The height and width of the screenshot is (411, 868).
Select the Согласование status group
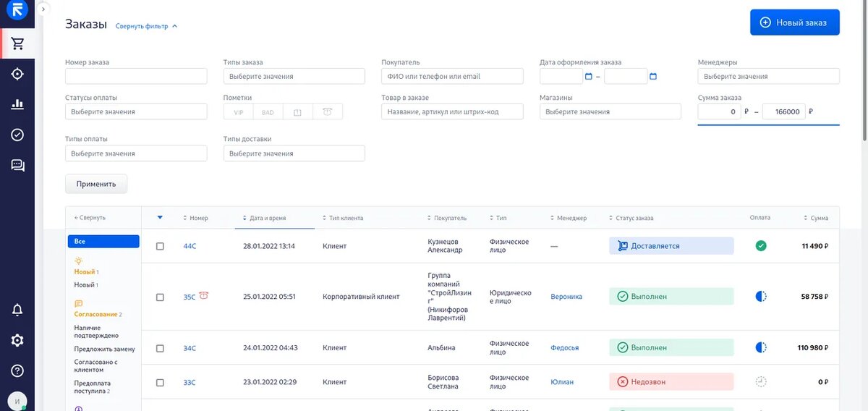pyautogui.click(x=96, y=315)
